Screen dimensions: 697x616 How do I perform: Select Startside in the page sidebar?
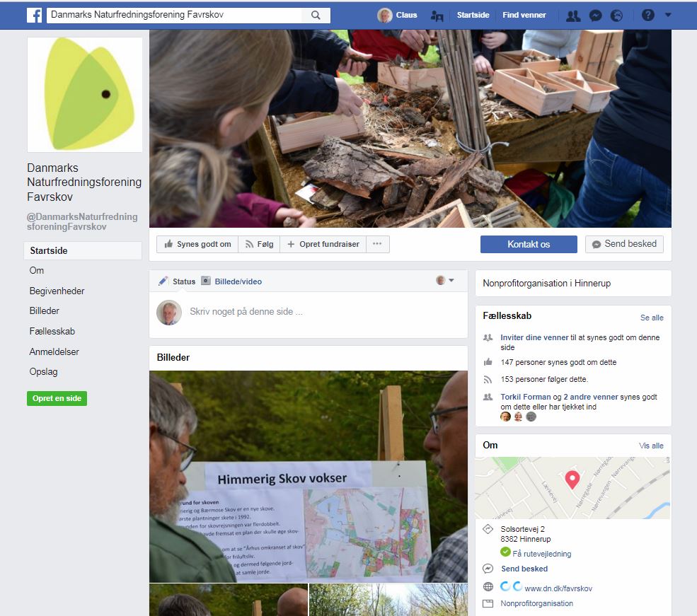83,250
